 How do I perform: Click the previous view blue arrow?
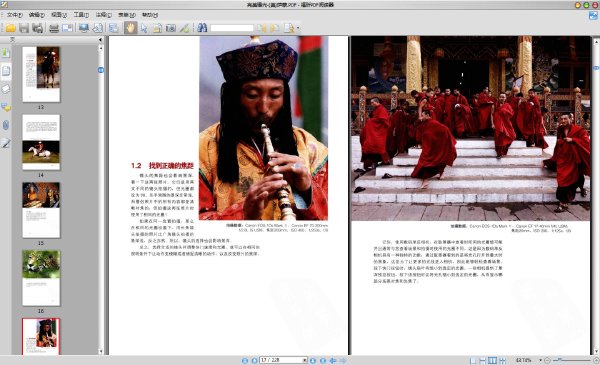pos(333,360)
